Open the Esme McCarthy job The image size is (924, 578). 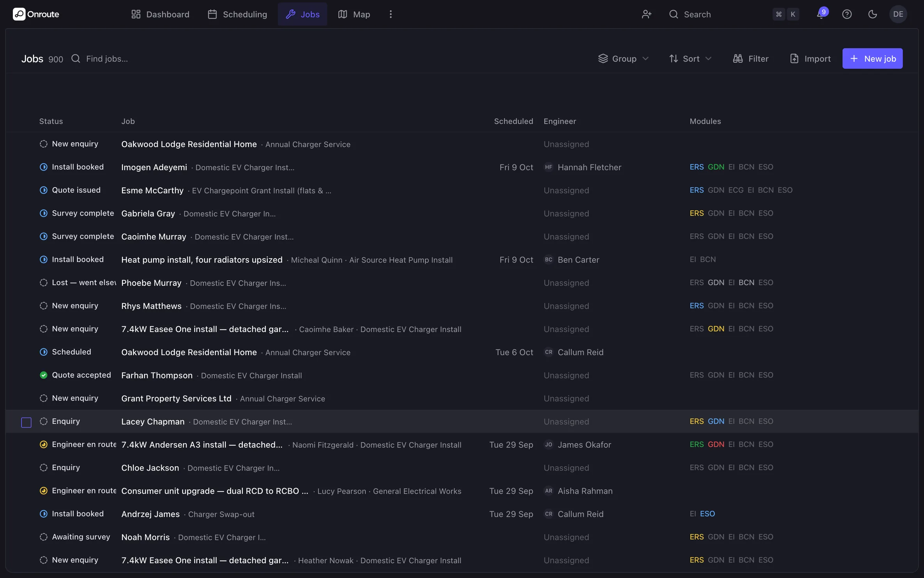(152, 191)
